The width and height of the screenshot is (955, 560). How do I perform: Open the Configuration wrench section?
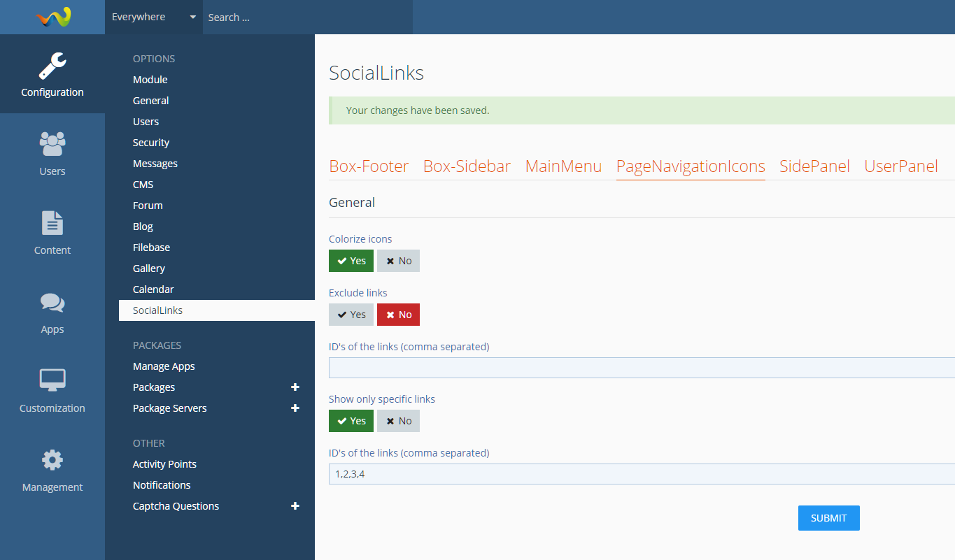click(x=52, y=74)
